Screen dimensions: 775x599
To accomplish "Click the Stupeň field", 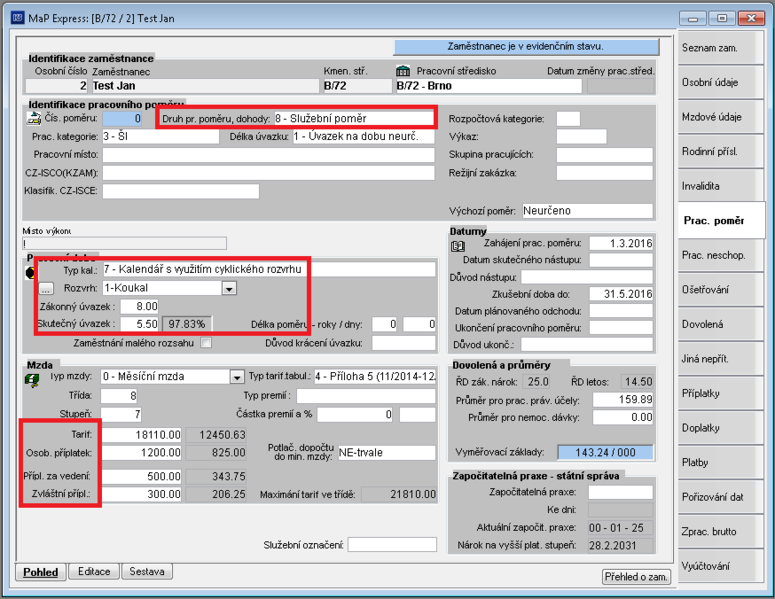I will [x=121, y=414].
